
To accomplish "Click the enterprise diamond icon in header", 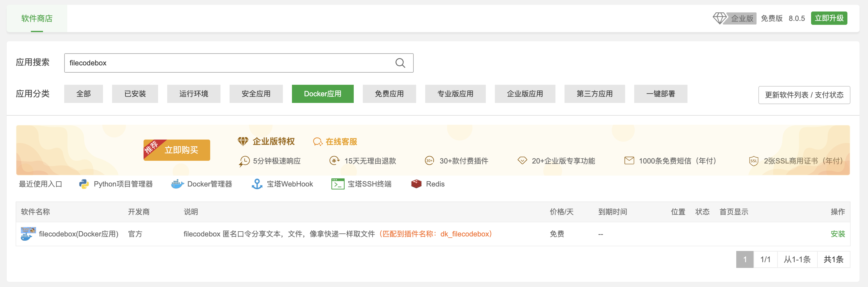I will (x=719, y=18).
